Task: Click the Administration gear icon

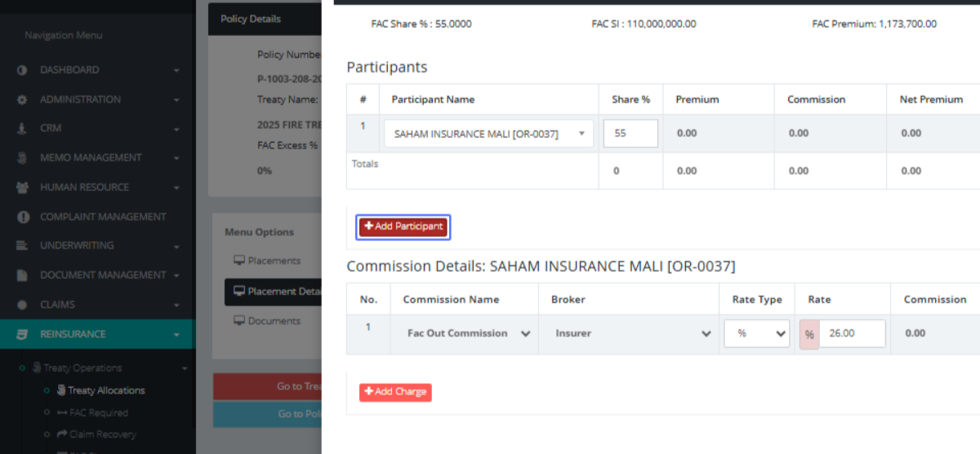Action: click(x=22, y=100)
